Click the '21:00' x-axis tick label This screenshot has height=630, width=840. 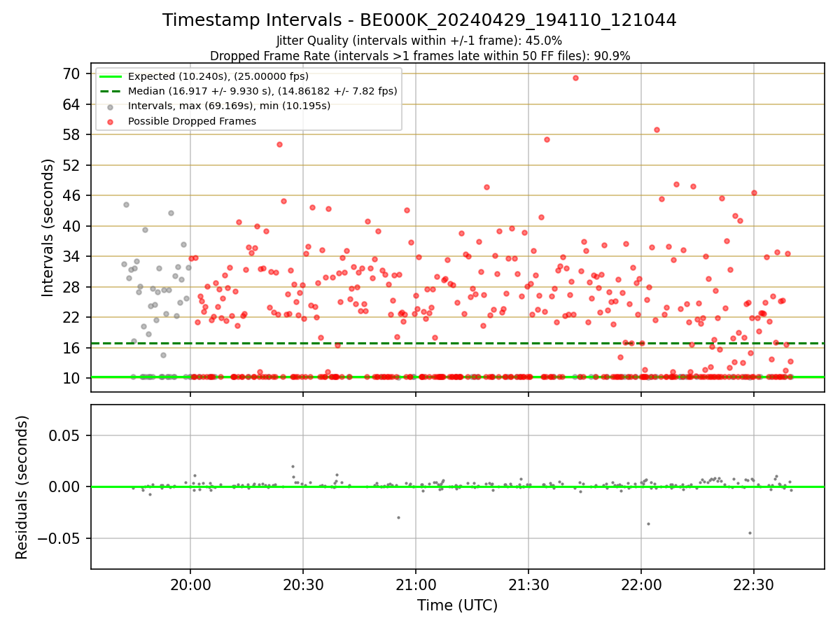coord(416,584)
